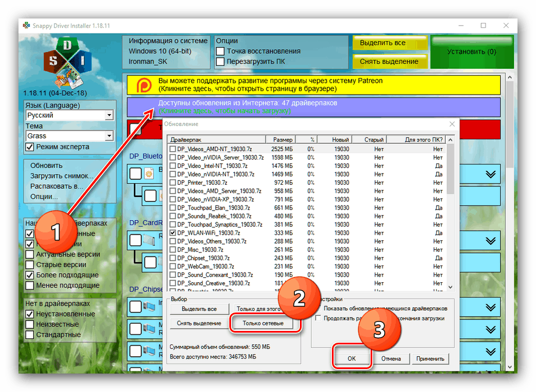
Task: Enable Перезагрузить ПК option
Action: point(220,62)
